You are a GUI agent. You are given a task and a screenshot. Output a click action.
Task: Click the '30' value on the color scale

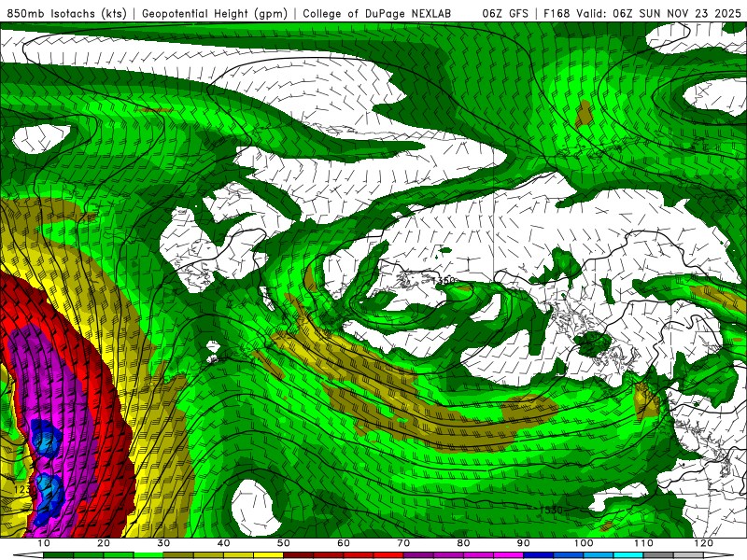163,543
